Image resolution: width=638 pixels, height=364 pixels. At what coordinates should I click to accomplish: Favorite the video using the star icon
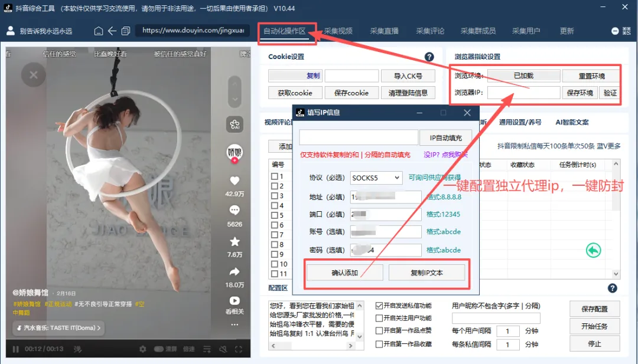pyautogui.click(x=235, y=241)
